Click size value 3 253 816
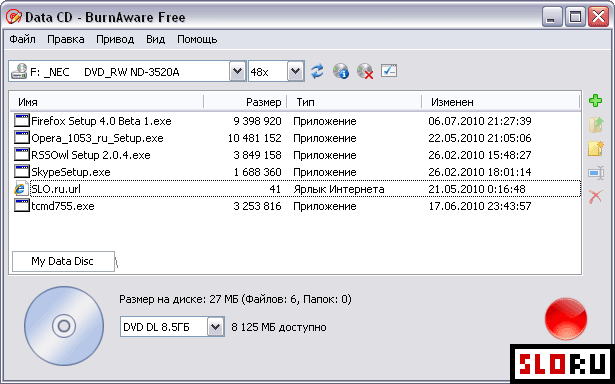Image resolution: width=615 pixels, height=384 pixels. 257,206
